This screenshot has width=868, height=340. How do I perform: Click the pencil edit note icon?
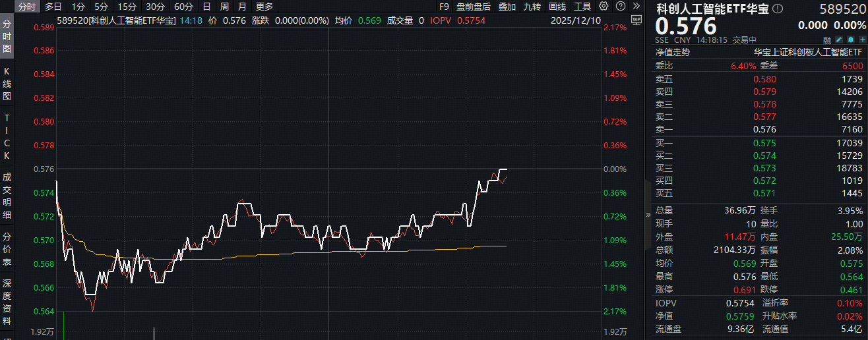point(839,40)
